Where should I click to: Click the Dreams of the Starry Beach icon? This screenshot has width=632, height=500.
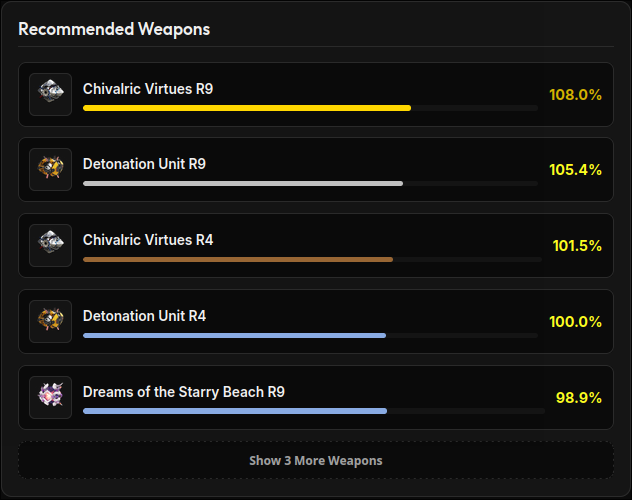click(50, 397)
